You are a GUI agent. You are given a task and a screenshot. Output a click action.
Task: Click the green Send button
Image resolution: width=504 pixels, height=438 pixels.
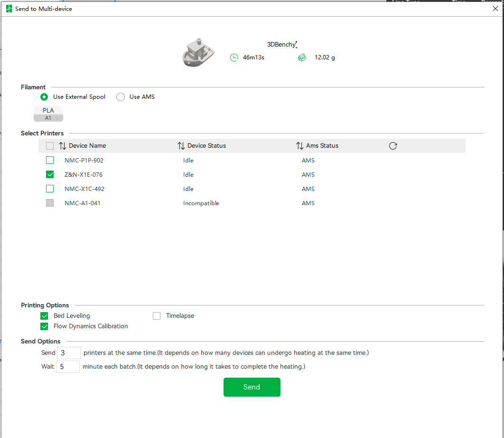tap(252, 387)
